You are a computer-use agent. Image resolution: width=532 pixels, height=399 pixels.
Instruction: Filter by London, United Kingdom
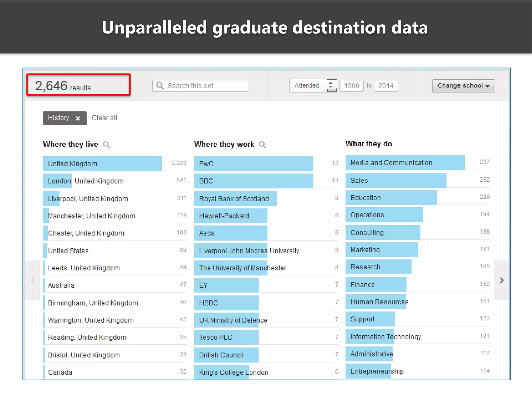pos(115,181)
